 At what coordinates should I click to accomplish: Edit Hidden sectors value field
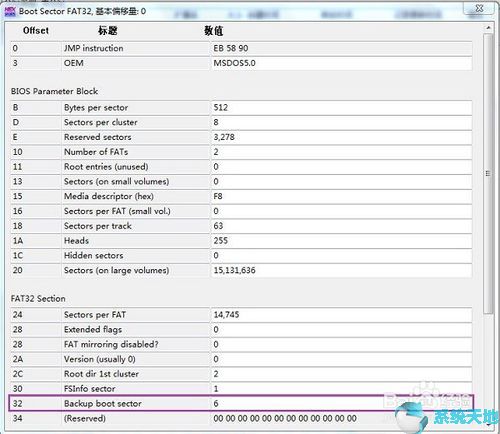point(342,255)
